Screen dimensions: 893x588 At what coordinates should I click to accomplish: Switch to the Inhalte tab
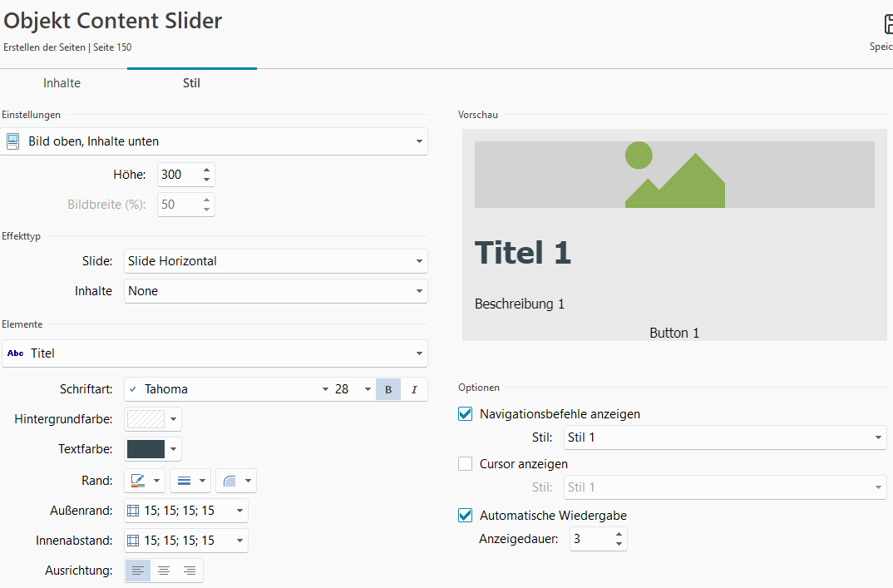62,83
